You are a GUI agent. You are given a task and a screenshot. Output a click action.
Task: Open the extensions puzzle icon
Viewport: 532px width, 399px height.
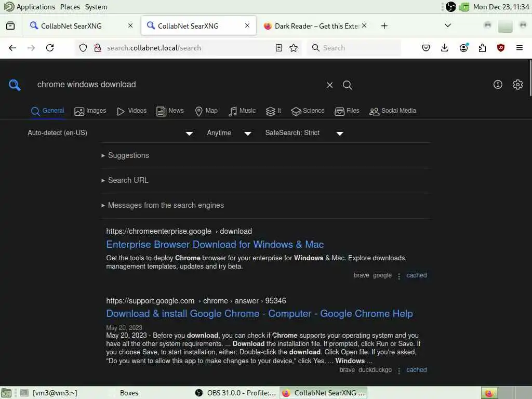[482, 48]
